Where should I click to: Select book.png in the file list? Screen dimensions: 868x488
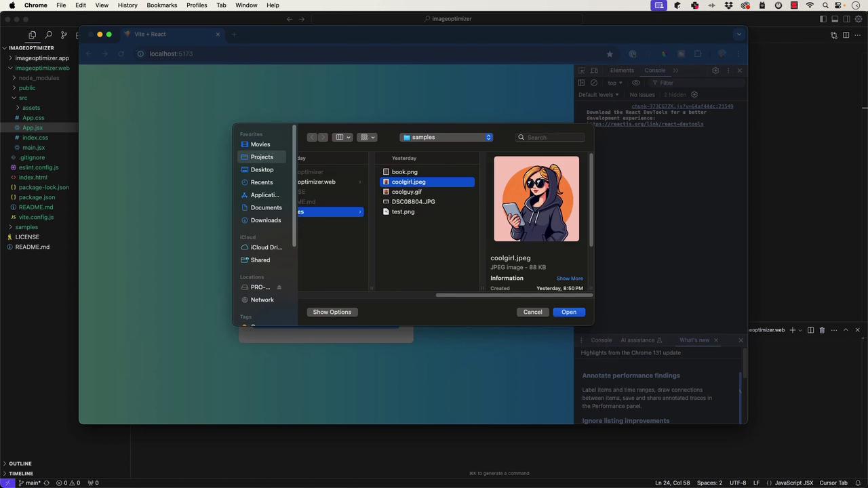click(x=427, y=172)
